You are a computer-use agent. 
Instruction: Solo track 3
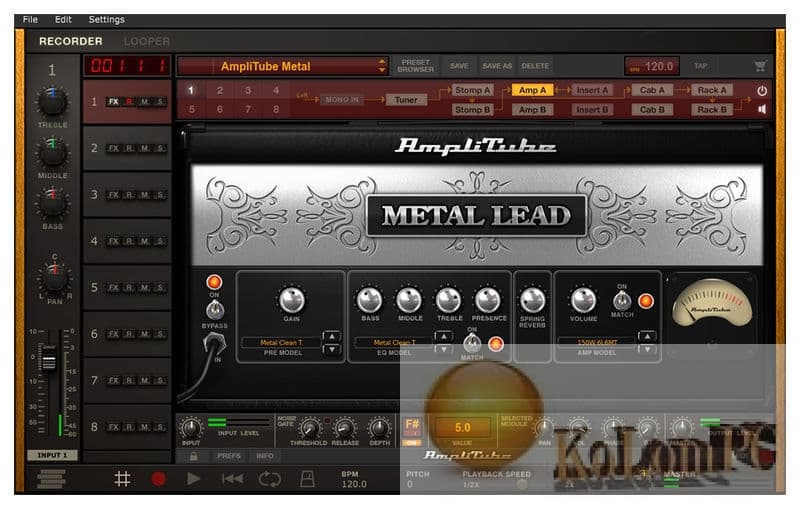(x=161, y=195)
